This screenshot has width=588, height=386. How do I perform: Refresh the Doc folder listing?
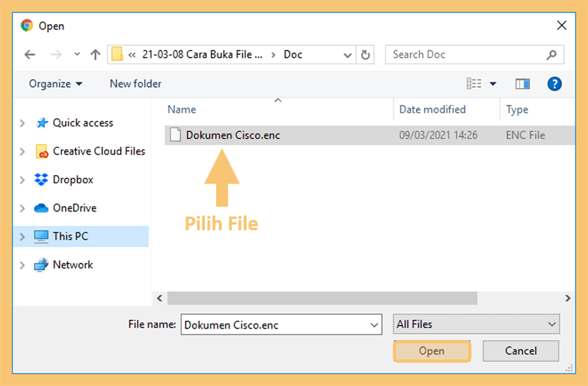365,54
